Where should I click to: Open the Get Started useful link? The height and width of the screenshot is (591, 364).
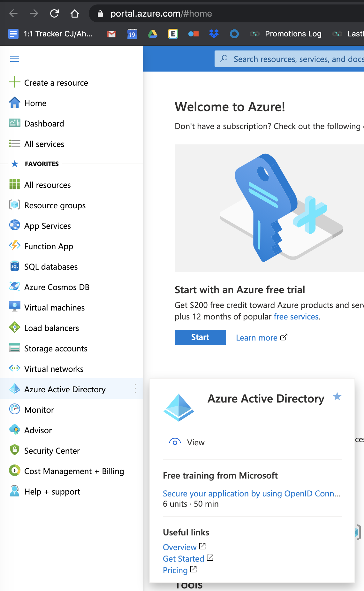click(188, 559)
